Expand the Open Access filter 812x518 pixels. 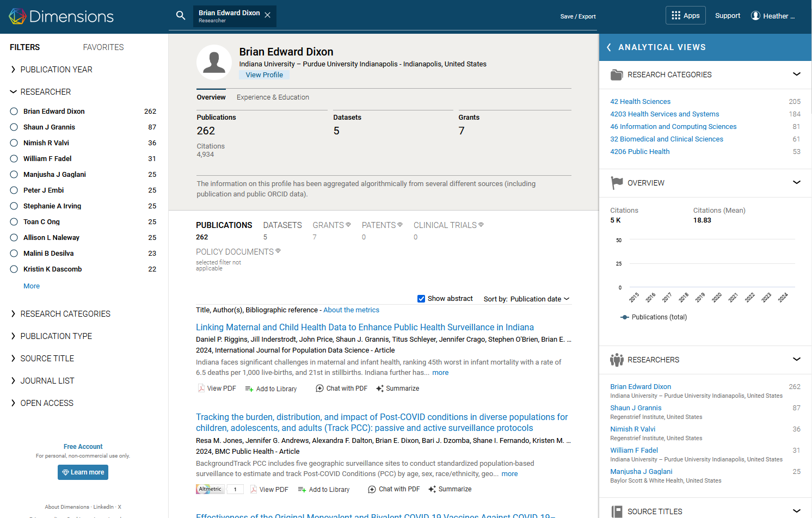[41, 403]
